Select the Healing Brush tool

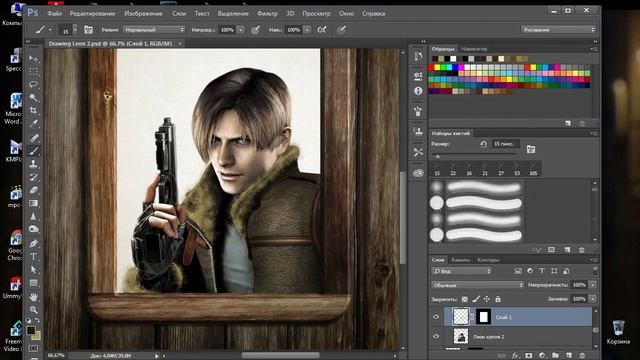click(x=33, y=138)
